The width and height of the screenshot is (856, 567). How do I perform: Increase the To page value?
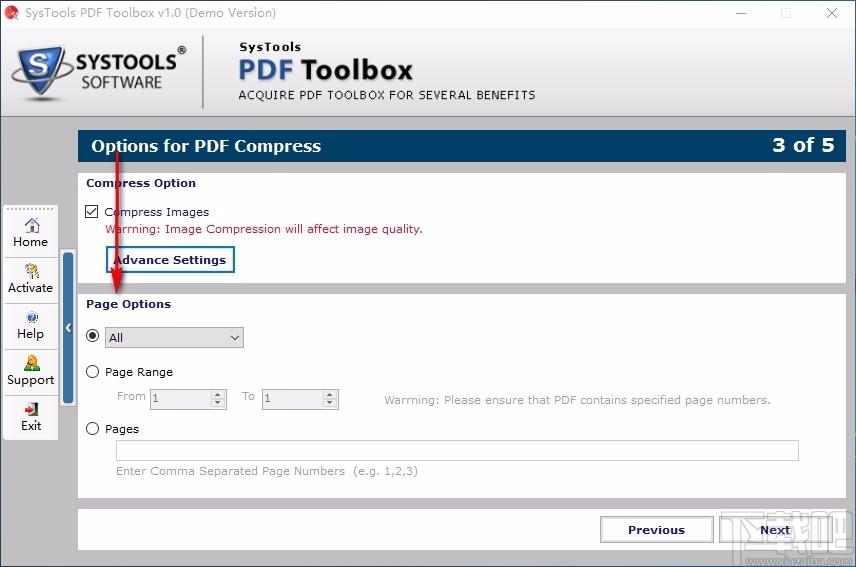[330, 394]
